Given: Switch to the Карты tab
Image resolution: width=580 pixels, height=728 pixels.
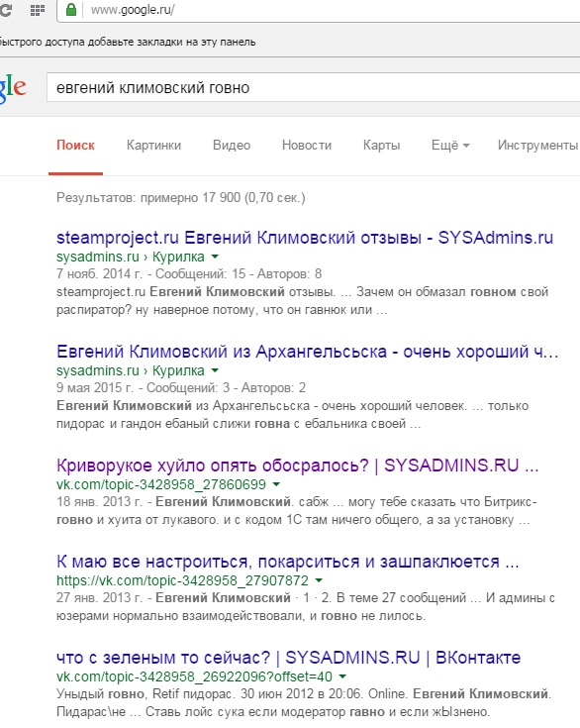Looking at the screenshot, I should tap(381, 146).
